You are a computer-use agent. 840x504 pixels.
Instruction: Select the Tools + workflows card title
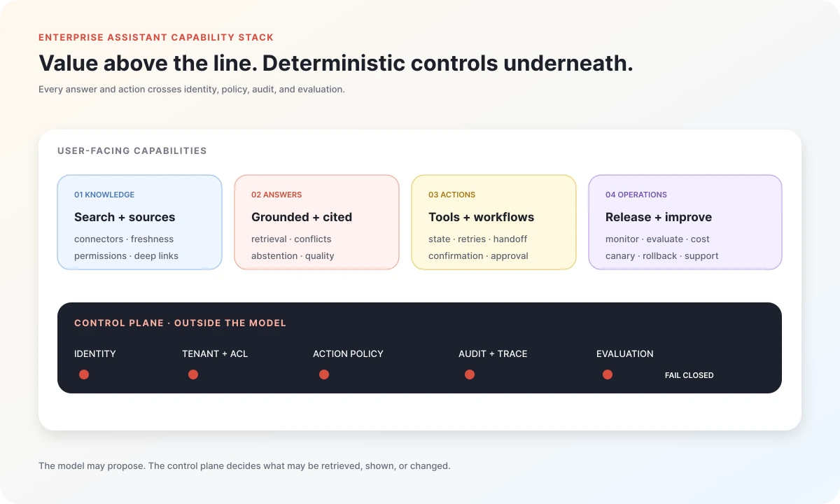pos(482,217)
